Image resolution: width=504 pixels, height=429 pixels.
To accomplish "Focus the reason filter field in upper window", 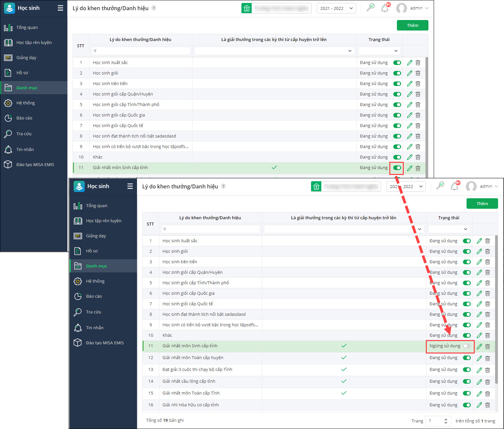I will coord(141,51).
